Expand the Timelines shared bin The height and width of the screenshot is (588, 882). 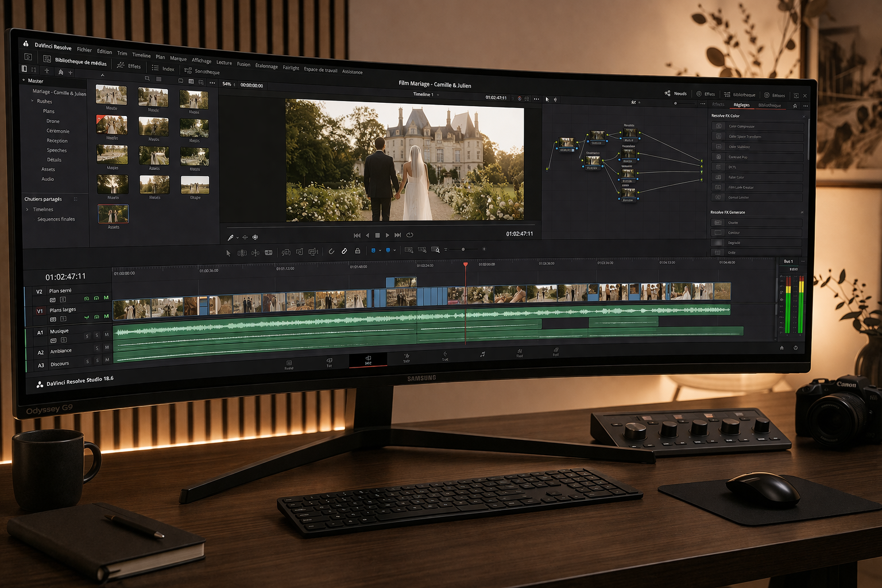(27, 209)
